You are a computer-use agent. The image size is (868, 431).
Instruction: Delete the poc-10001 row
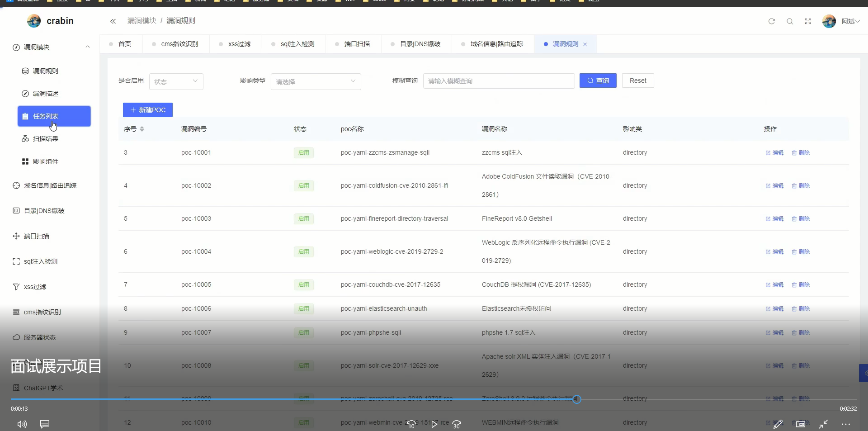point(801,153)
